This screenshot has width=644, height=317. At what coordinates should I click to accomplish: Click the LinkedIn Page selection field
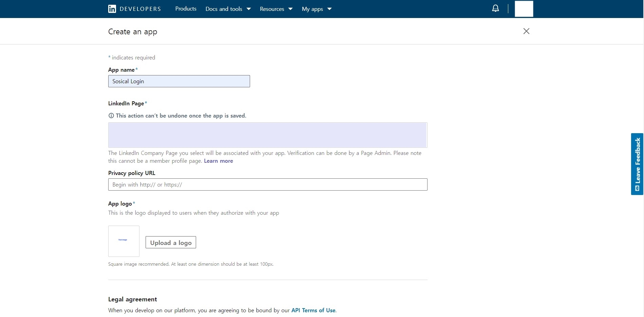click(x=268, y=135)
